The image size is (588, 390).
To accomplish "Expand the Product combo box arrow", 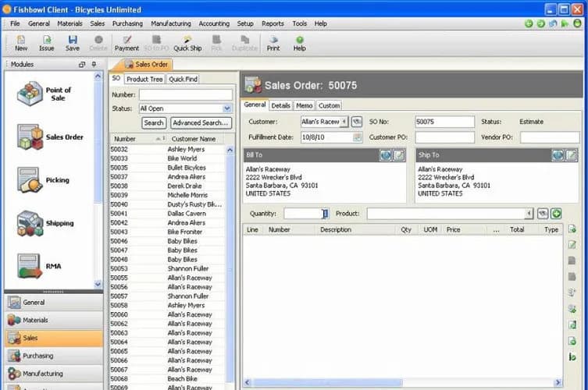I will pyautogui.click(x=529, y=214).
